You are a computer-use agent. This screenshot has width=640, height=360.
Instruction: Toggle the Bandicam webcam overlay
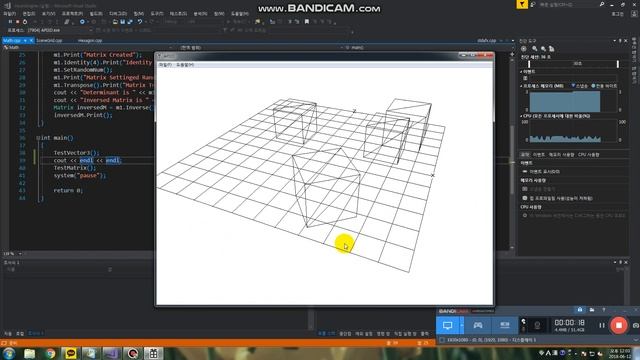537,325
